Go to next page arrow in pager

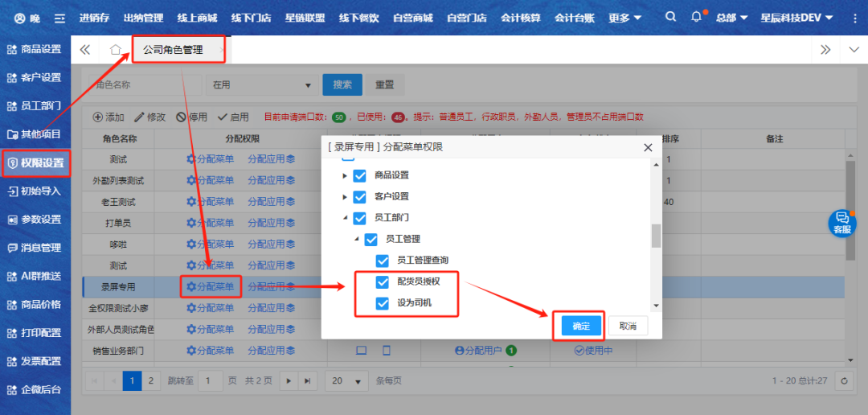(289, 380)
